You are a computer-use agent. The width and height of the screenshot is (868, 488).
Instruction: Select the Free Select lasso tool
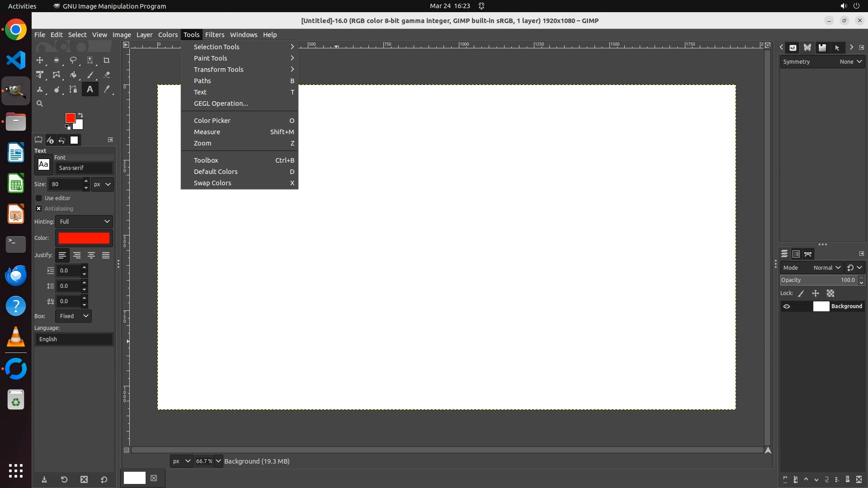[73, 60]
